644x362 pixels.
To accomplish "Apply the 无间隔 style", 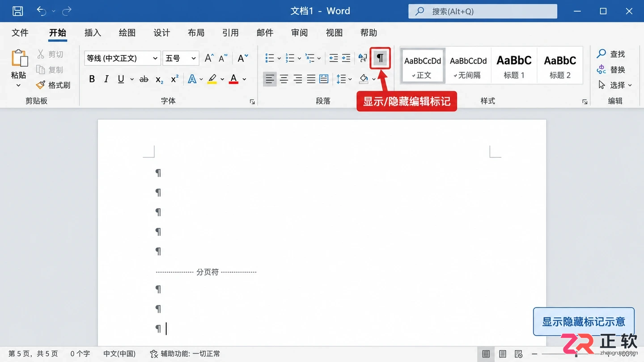I will (x=468, y=66).
